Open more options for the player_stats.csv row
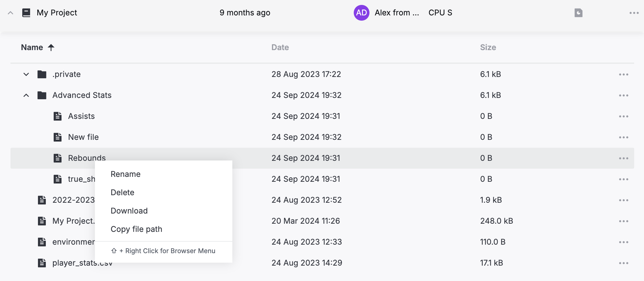Viewport: 644px width, 281px height. coord(623,263)
